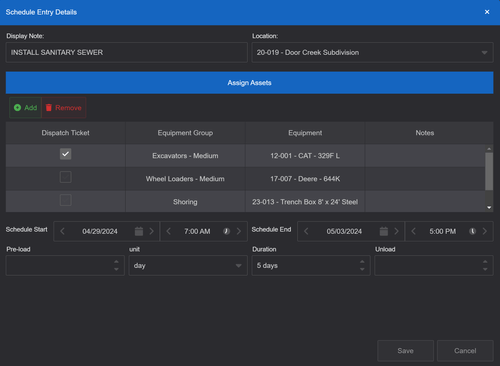This screenshot has height=366, width=500.
Task: Edit the Display Note text field
Action: [x=126, y=52]
